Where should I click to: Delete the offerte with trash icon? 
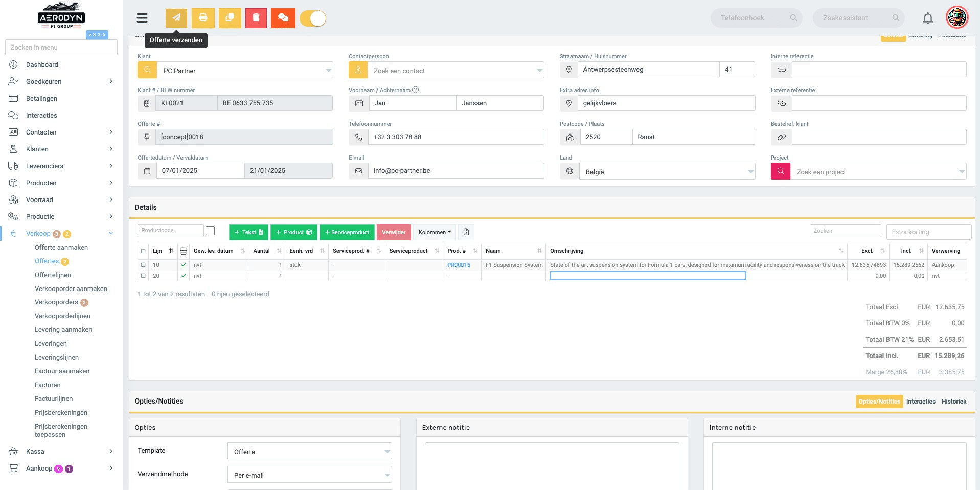pyautogui.click(x=256, y=18)
